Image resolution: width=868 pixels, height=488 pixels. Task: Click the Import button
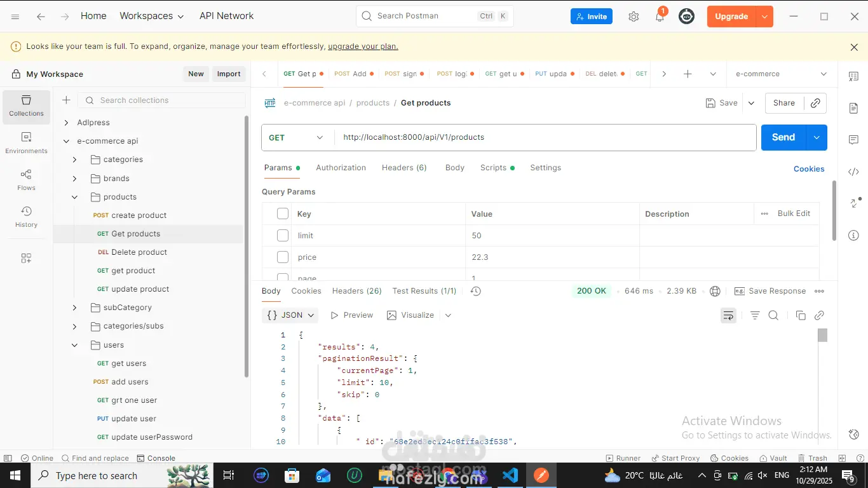pyautogui.click(x=229, y=74)
